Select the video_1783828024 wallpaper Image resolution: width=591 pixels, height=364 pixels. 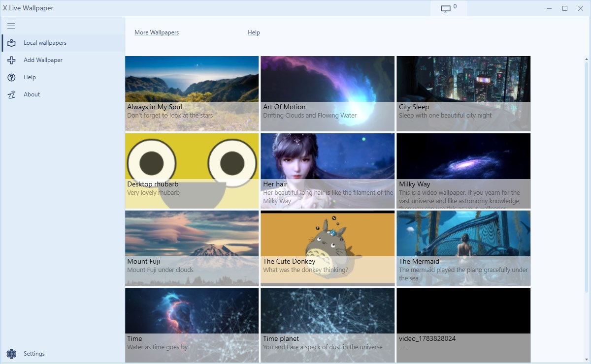click(x=463, y=325)
